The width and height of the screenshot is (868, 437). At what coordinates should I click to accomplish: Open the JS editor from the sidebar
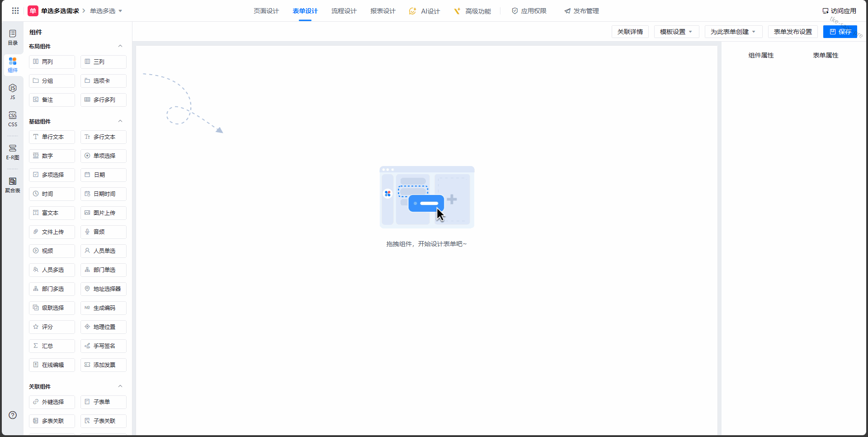12,92
